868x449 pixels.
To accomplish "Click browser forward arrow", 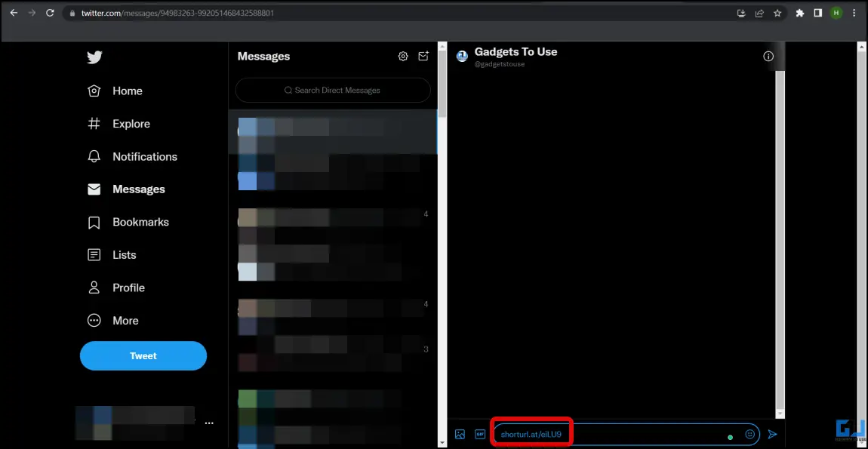I will [x=32, y=13].
